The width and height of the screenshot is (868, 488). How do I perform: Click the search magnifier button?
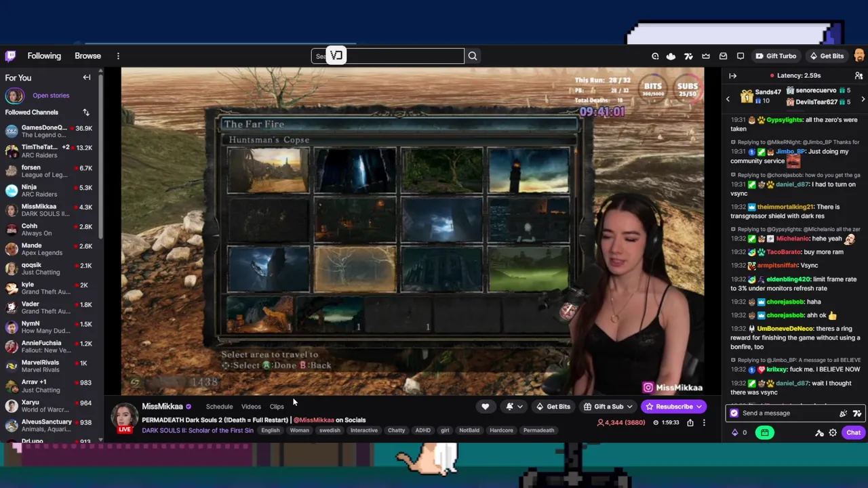473,56
